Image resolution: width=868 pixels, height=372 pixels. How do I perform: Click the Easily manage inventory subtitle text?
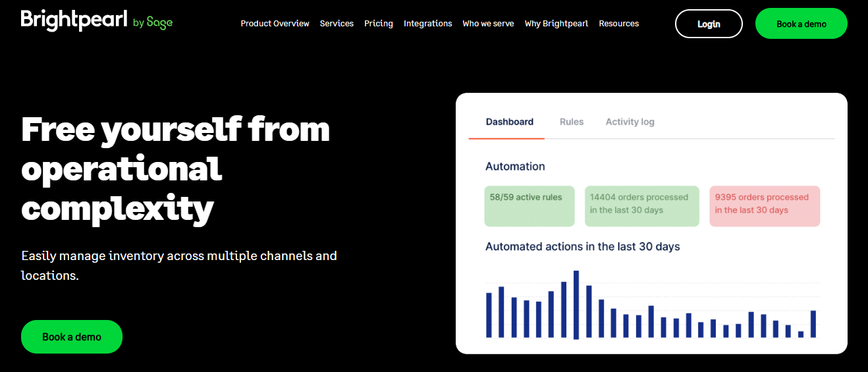click(x=179, y=265)
